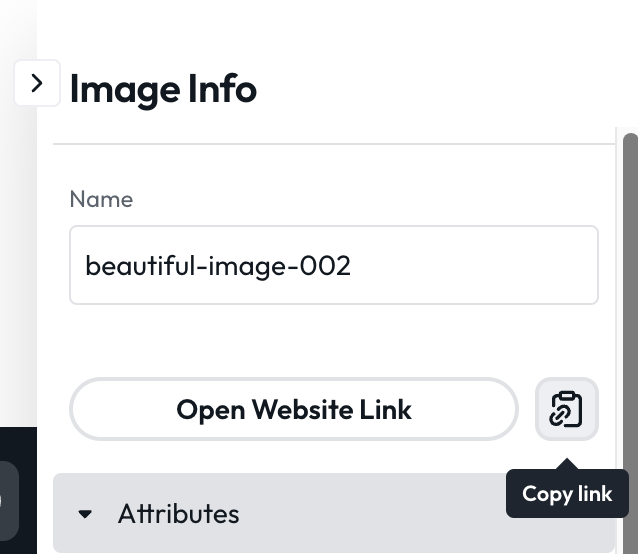Click the clipboard-with-chain icon button
This screenshot has width=638, height=554.
pos(567,409)
